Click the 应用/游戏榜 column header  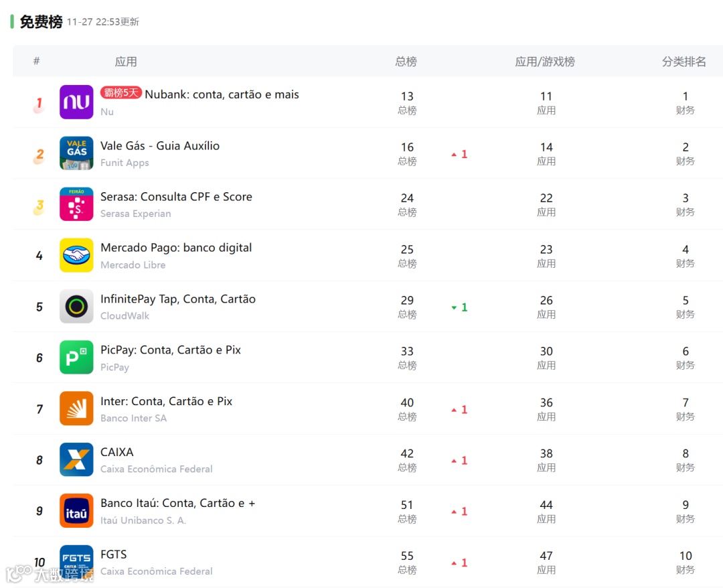pos(544,62)
